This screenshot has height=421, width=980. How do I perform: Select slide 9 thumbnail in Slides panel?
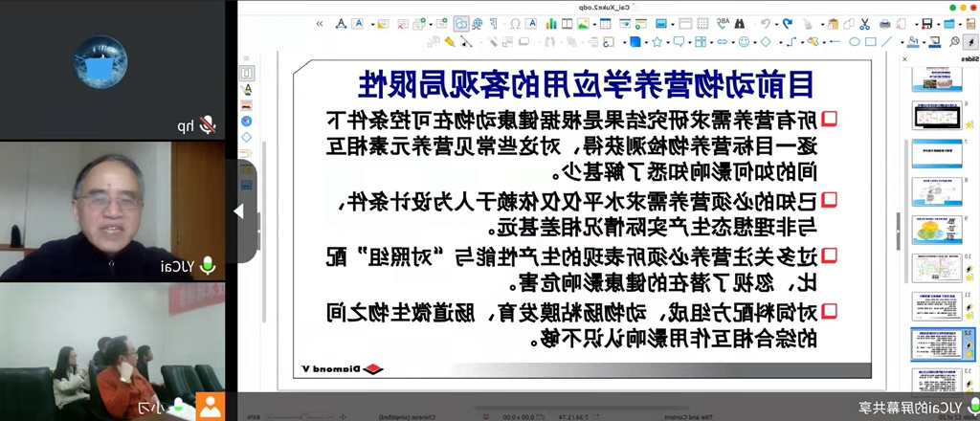coord(936,230)
